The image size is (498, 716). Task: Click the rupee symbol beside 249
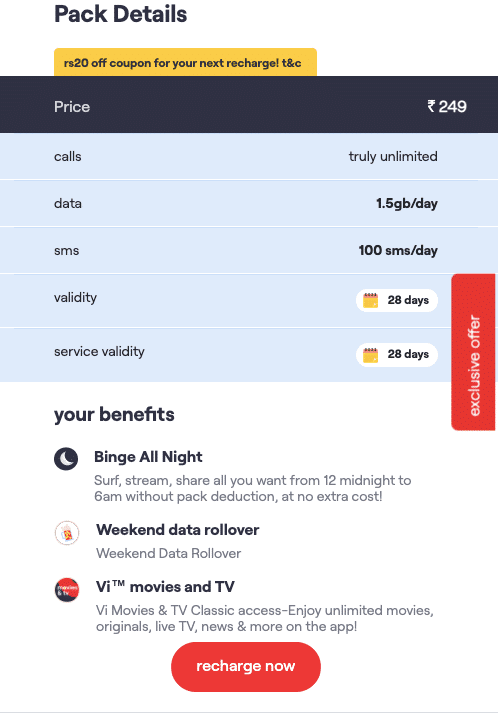431,106
